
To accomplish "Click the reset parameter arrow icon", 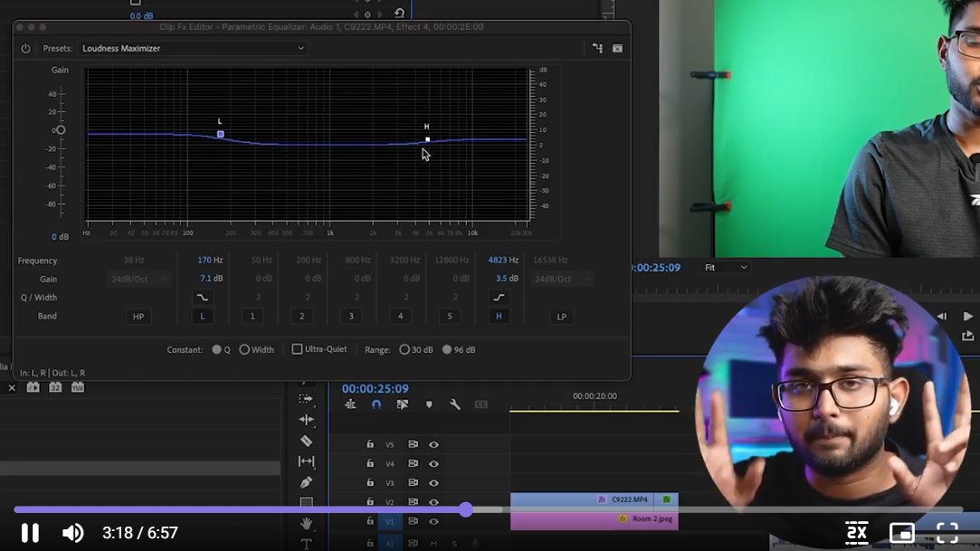I will click(399, 13).
